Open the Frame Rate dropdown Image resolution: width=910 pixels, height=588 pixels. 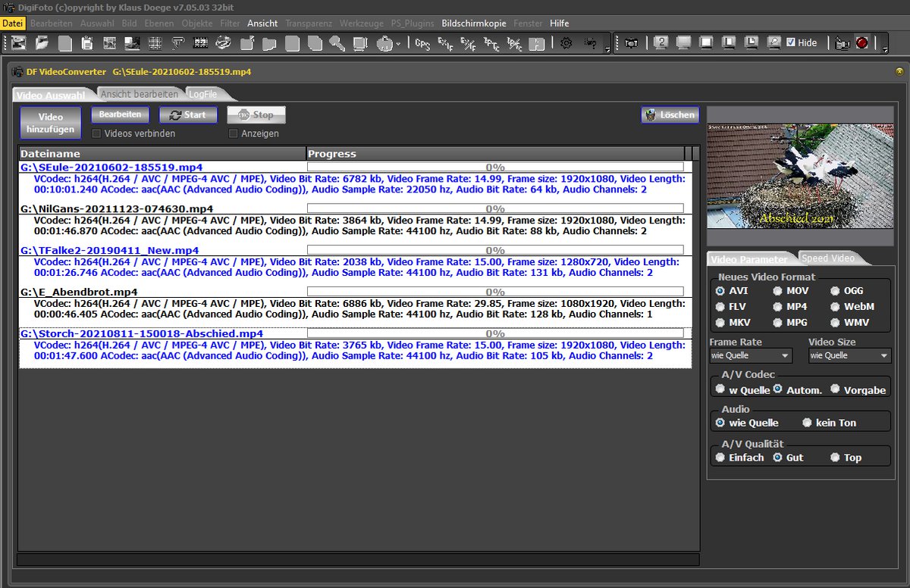751,355
